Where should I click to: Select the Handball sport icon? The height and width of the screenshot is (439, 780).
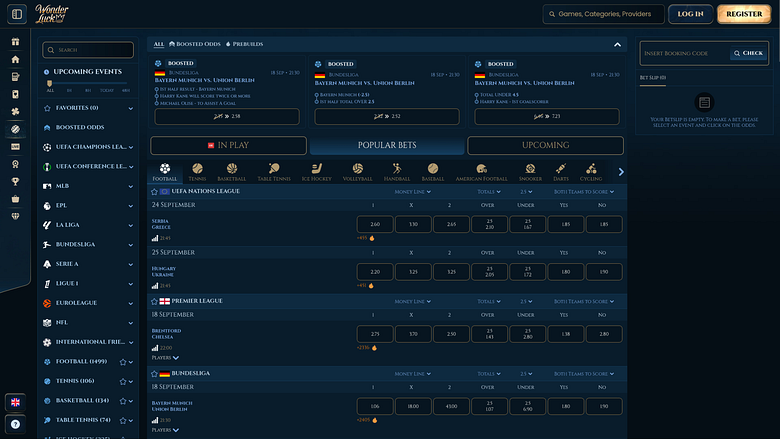pyautogui.click(x=396, y=172)
